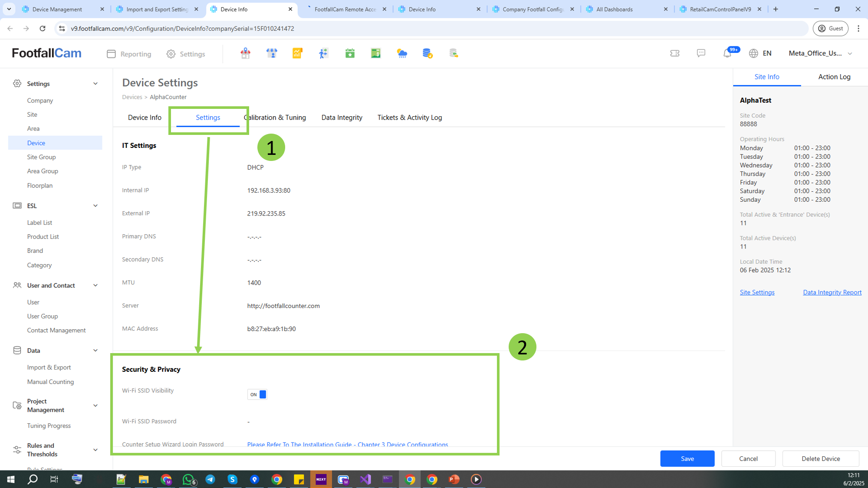The image size is (868, 488).
Task: Click the Save button
Action: [687, 459]
